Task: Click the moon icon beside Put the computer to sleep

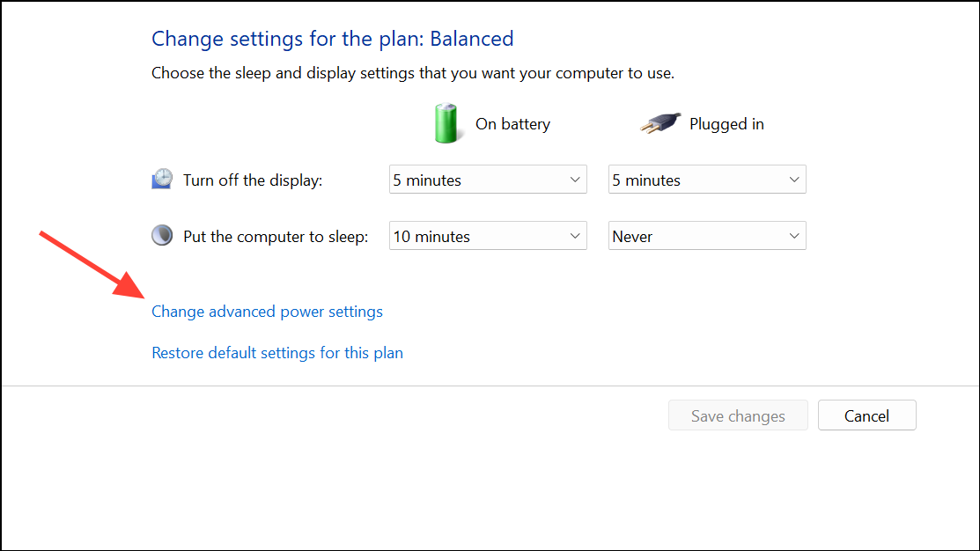Action: pos(162,236)
